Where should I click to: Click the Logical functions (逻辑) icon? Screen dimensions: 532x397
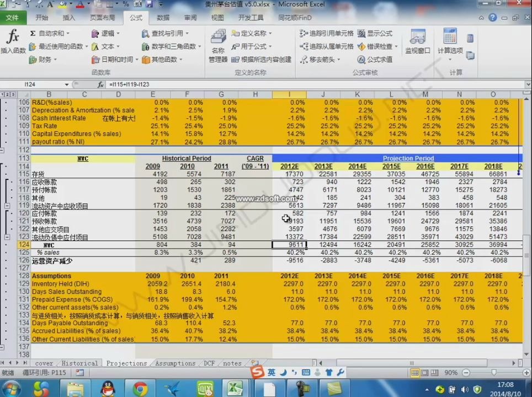pos(104,33)
